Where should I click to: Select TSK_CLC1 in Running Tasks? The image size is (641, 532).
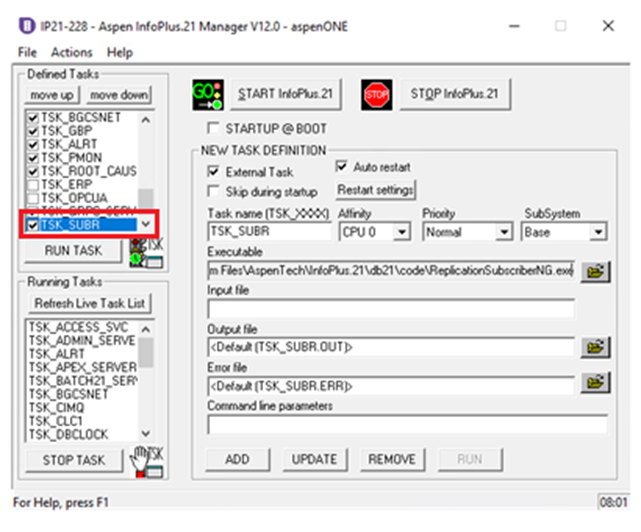[x=56, y=421]
